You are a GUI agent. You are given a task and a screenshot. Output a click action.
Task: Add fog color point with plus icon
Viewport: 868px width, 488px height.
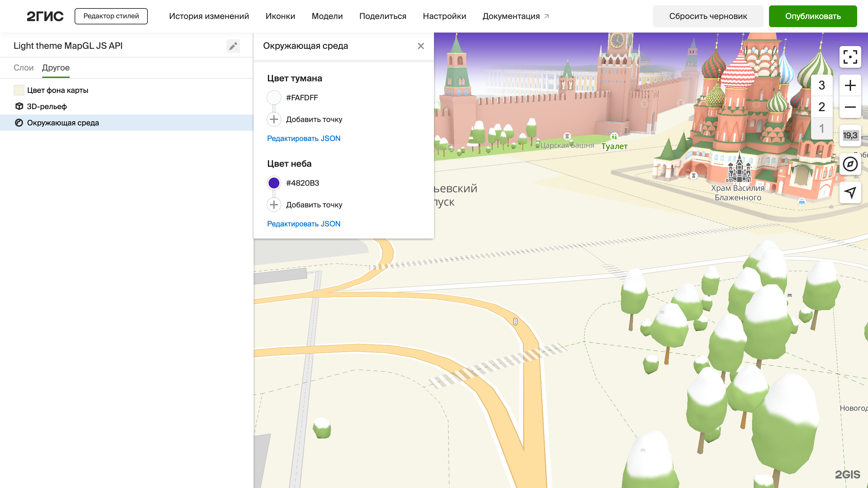pos(274,119)
